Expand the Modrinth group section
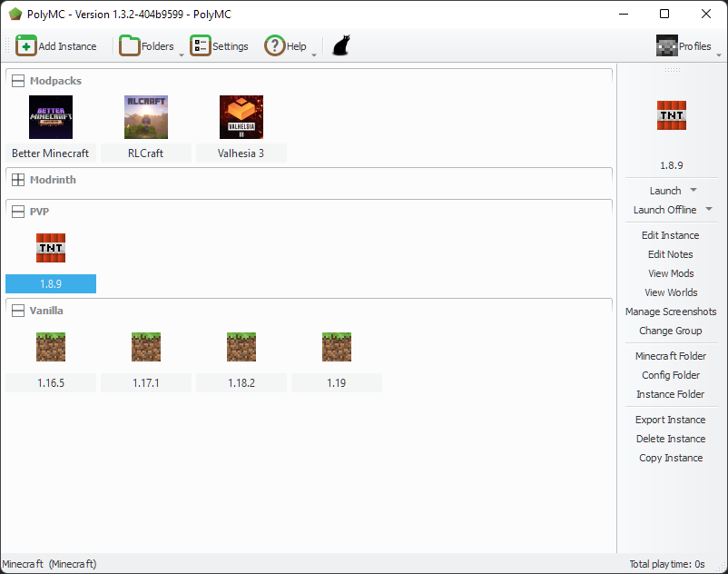Screen dimensions: 728x574 coord(16,179)
